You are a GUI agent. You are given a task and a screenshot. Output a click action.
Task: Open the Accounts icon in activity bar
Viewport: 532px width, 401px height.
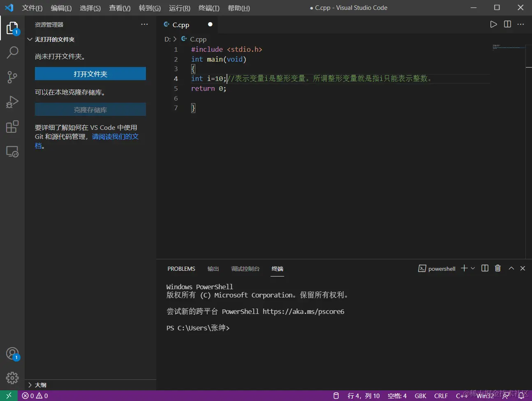tap(12, 354)
